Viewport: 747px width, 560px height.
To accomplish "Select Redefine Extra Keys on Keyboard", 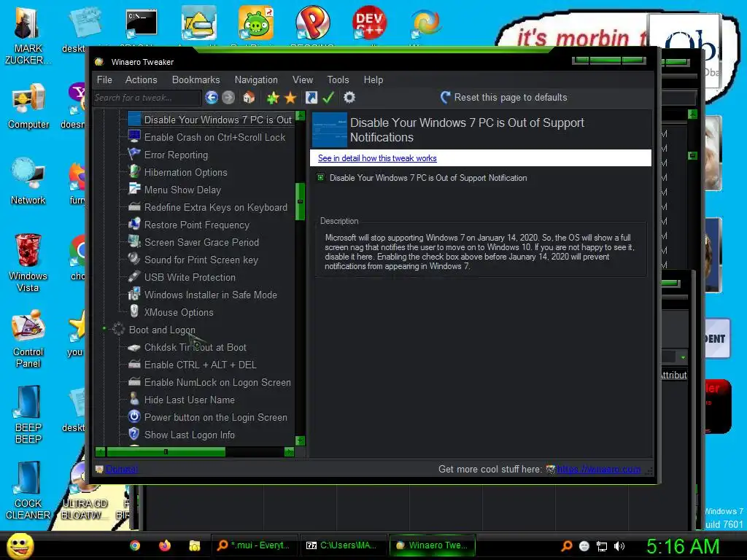I will tap(215, 208).
